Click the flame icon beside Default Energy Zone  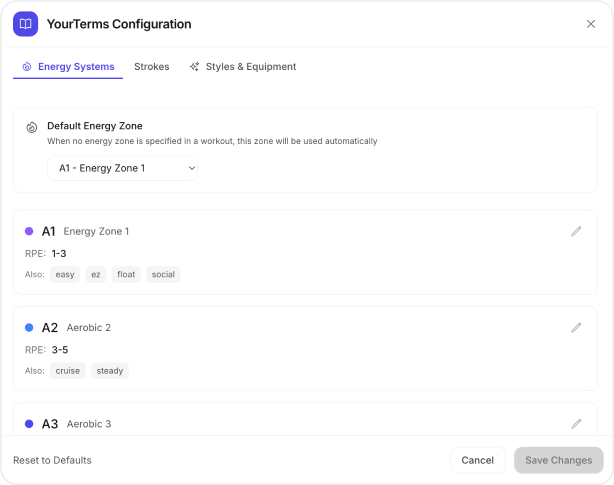point(32,127)
